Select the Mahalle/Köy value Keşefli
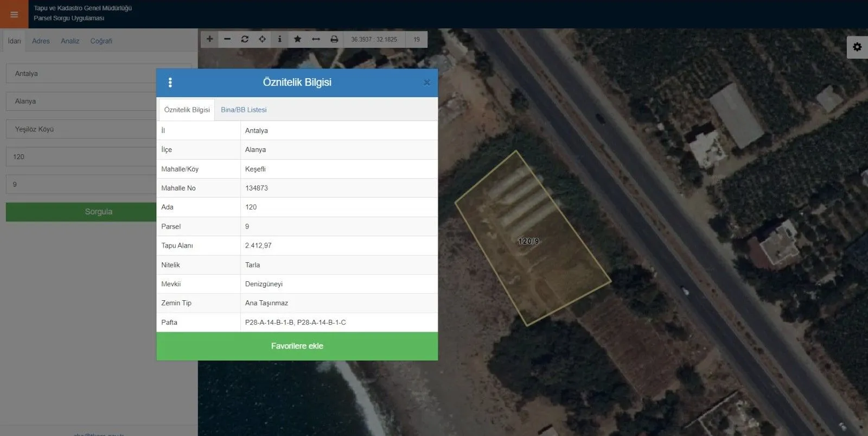The height and width of the screenshot is (436, 868). [256, 169]
